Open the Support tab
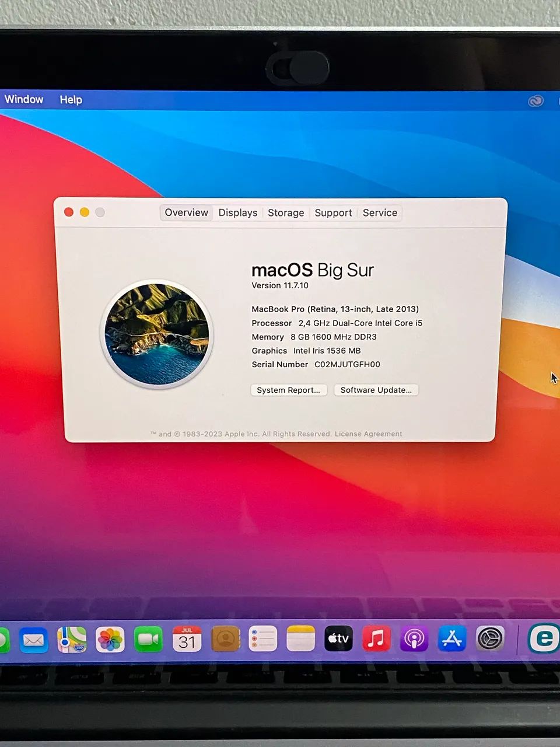Viewport: 560px width, 747px height. click(x=333, y=213)
